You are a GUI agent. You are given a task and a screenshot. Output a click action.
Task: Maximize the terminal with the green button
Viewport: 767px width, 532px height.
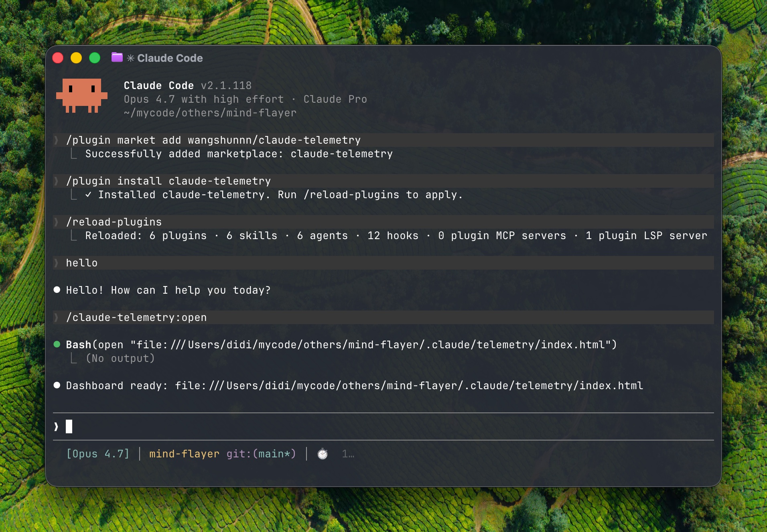(95, 58)
